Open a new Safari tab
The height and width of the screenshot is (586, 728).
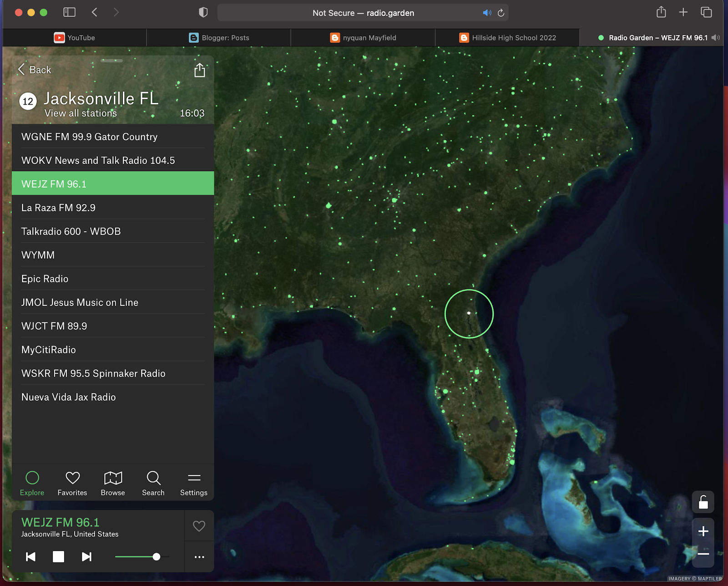[x=683, y=12]
